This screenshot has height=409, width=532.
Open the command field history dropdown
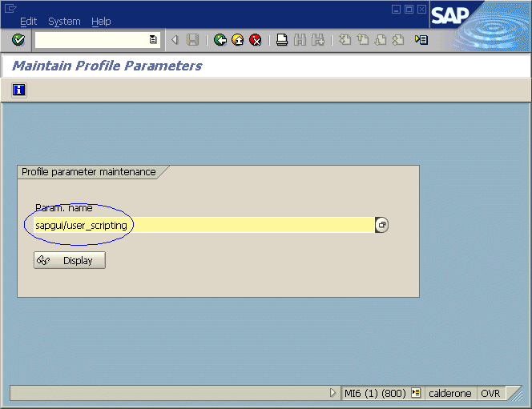coord(153,40)
